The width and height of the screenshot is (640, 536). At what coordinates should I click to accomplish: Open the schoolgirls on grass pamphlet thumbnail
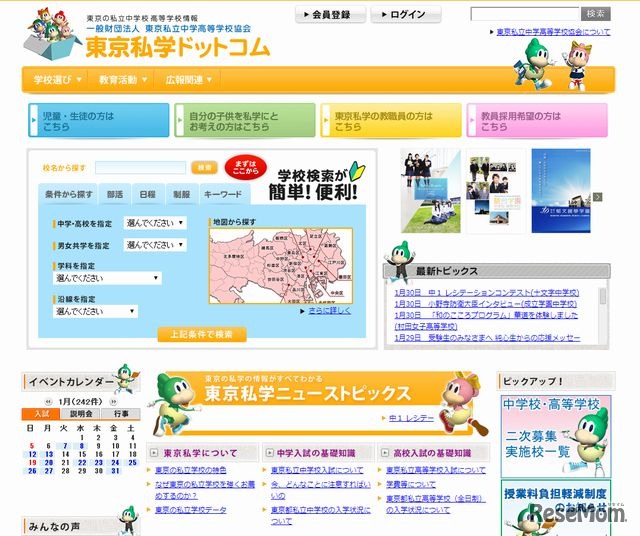(431, 191)
